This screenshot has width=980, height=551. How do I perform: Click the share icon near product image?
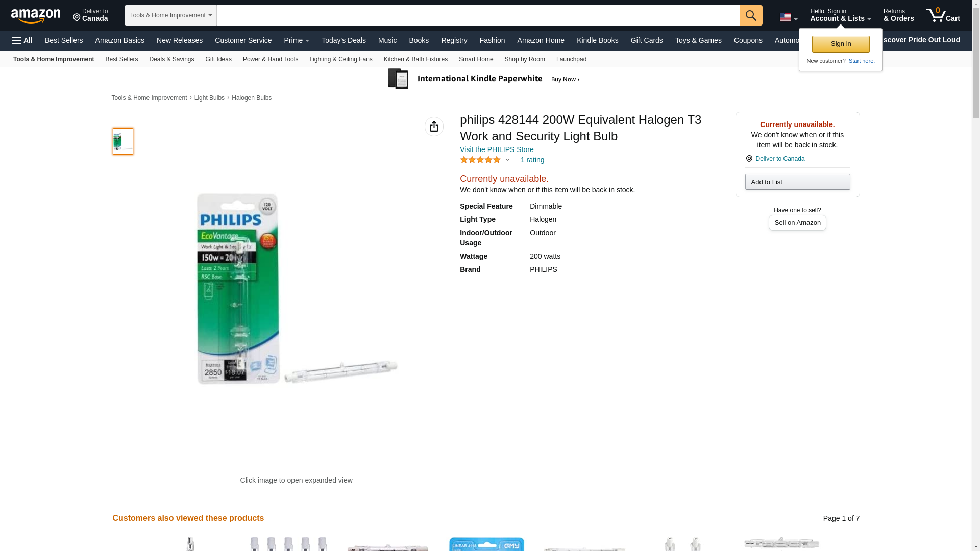tap(434, 127)
